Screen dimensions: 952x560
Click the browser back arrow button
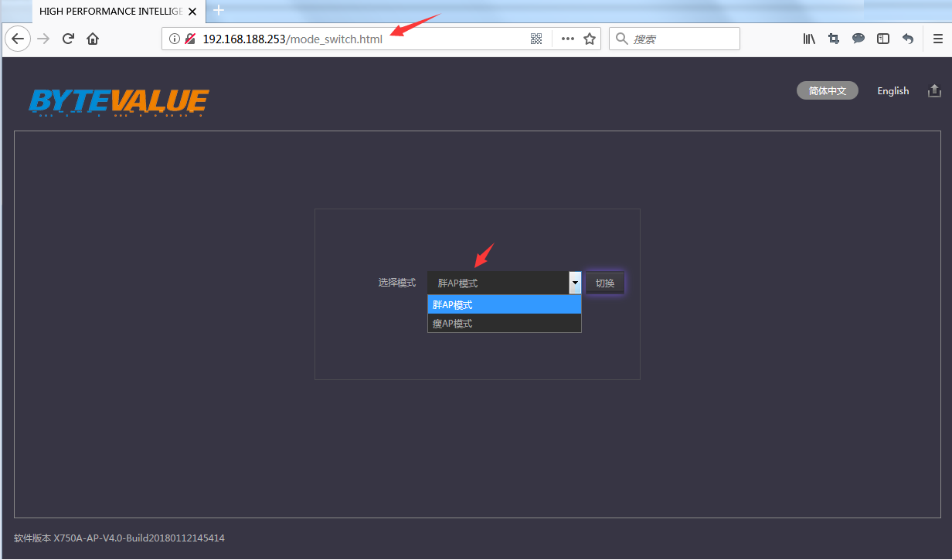[18, 39]
